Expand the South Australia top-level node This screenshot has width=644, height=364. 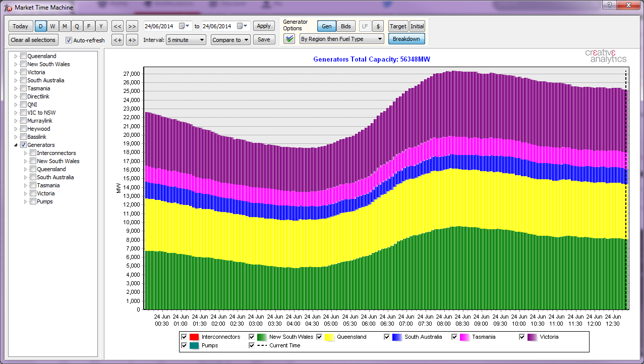click(16, 80)
